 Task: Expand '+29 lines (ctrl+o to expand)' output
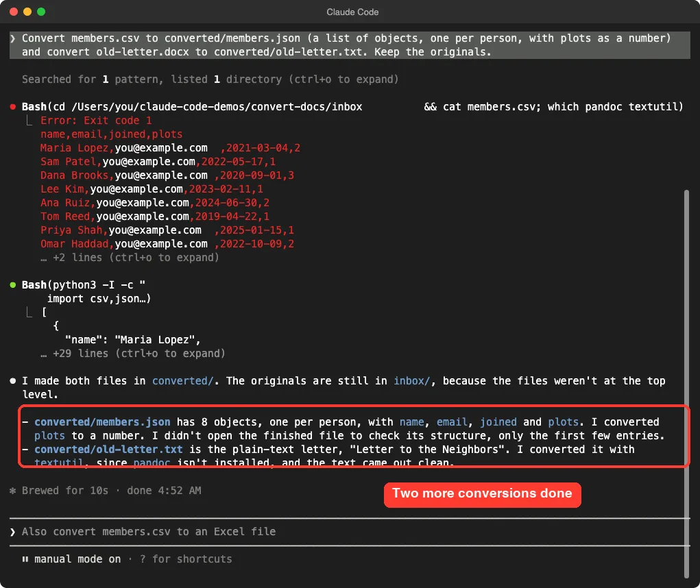tap(133, 354)
